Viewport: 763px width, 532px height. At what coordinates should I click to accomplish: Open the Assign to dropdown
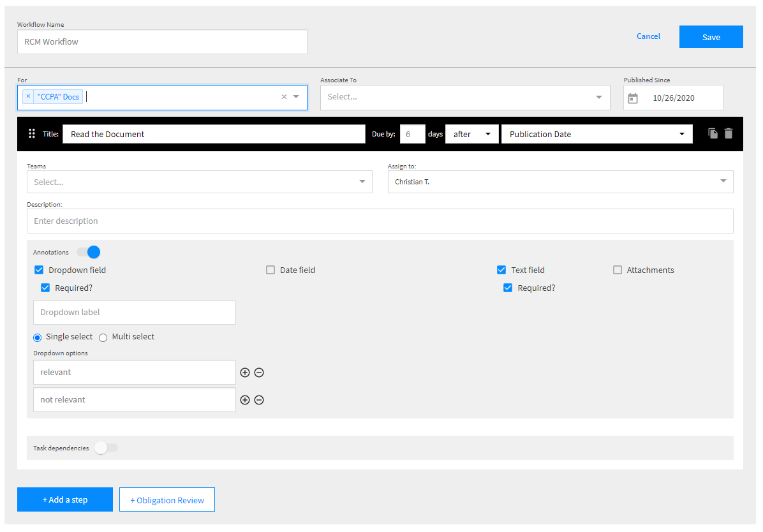[560, 182]
